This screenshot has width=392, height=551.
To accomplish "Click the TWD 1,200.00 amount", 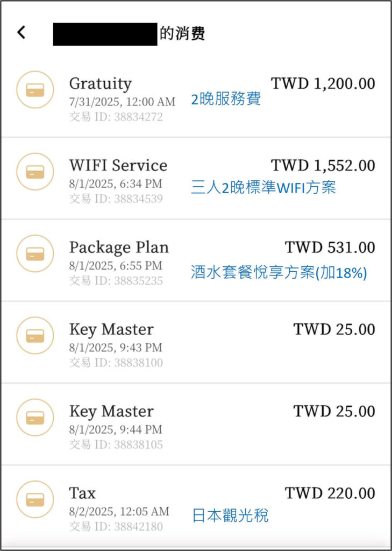I will pyautogui.click(x=323, y=84).
